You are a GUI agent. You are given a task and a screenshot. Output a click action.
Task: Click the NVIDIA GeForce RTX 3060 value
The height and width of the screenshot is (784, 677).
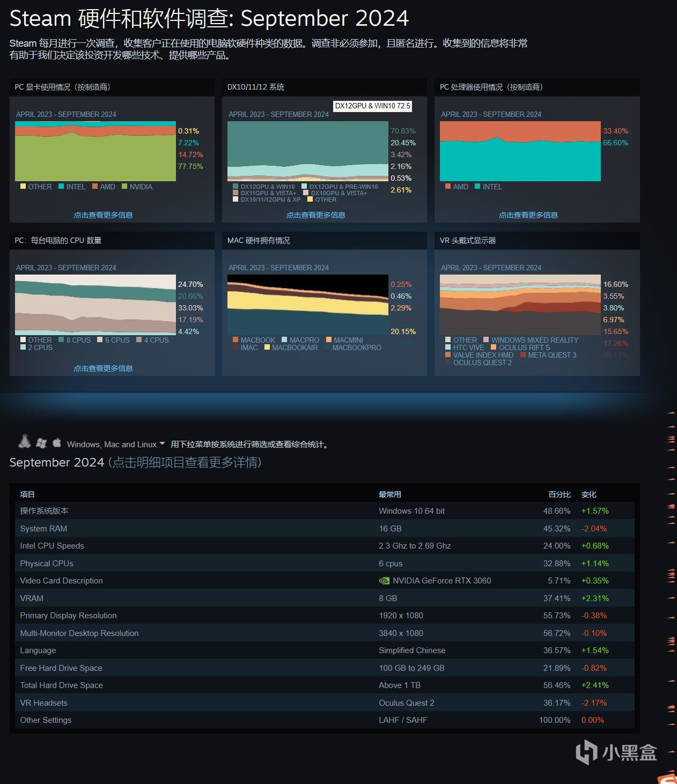point(442,581)
